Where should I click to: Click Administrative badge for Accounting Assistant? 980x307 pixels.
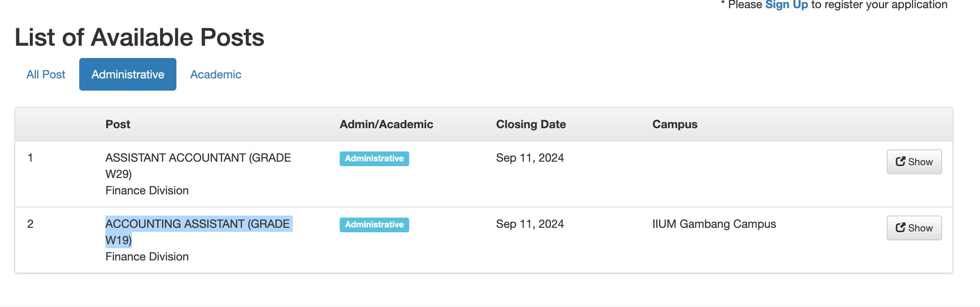point(374,225)
